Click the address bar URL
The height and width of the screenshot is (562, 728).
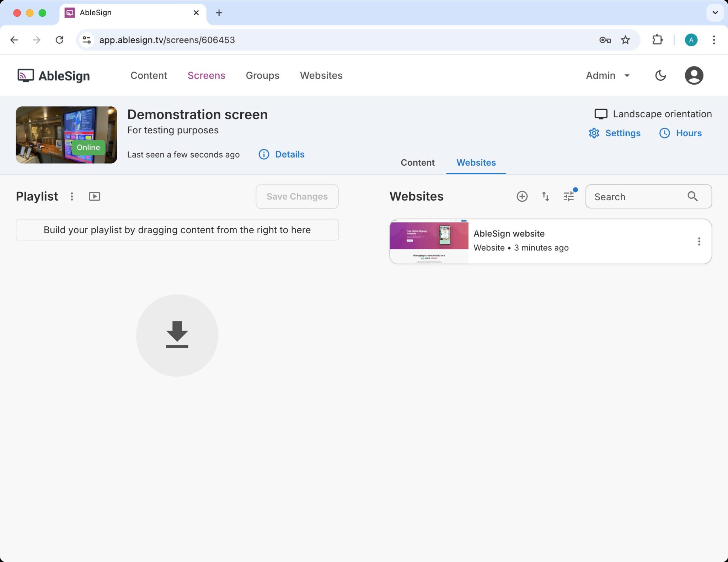(167, 40)
